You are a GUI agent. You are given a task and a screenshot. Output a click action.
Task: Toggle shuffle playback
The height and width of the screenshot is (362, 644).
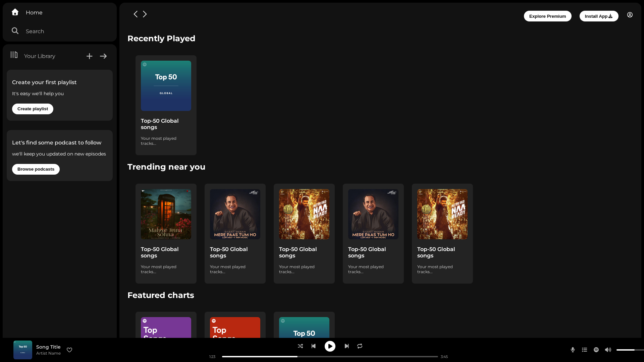pyautogui.click(x=300, y=346)
